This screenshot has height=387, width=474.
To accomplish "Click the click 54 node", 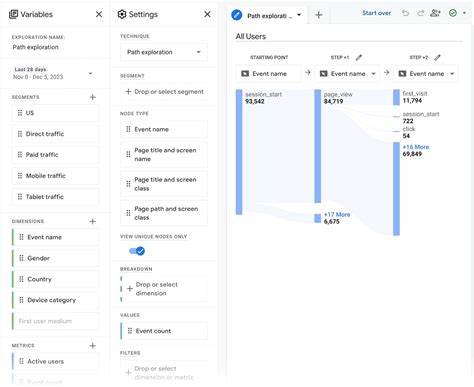I will 396,131.
